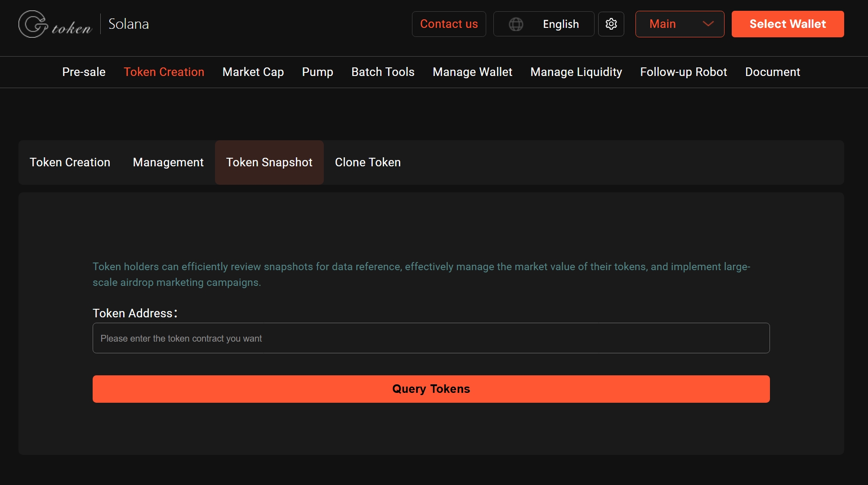Open the English language selector
The image size is (868, 485).
point(560,24)
